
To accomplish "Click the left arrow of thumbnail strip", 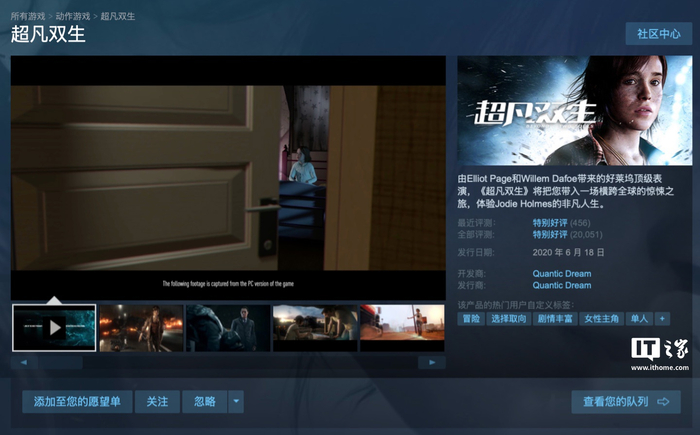I will click(x=24, y=362).
